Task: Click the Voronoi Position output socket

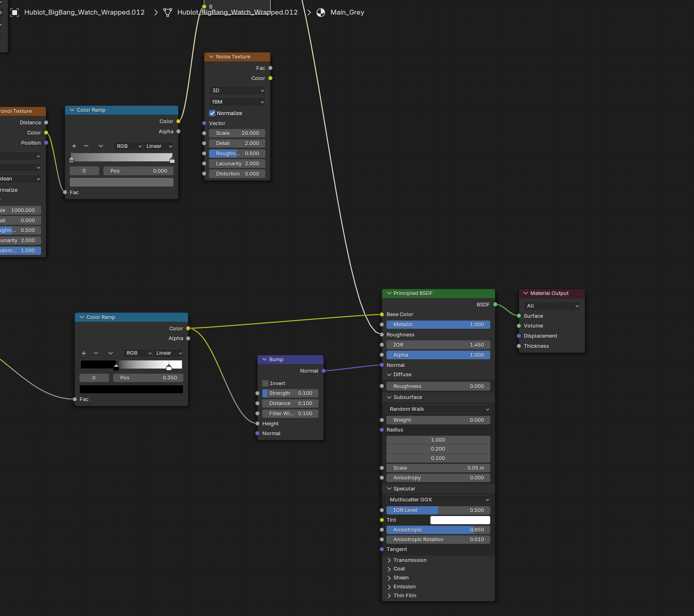Action: 46,143
